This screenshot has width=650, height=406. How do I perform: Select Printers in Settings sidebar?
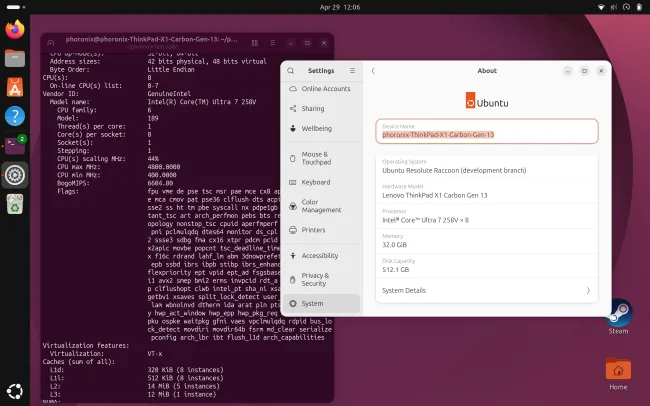coord(322,230)
